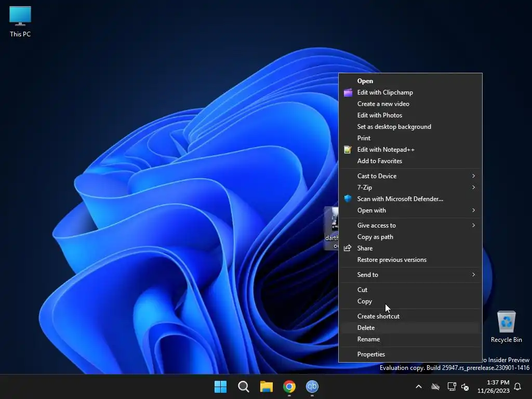Launch File Explorer from taskbar
The height and width of the screenshot is (399, 532).
[x=267, y=387]
